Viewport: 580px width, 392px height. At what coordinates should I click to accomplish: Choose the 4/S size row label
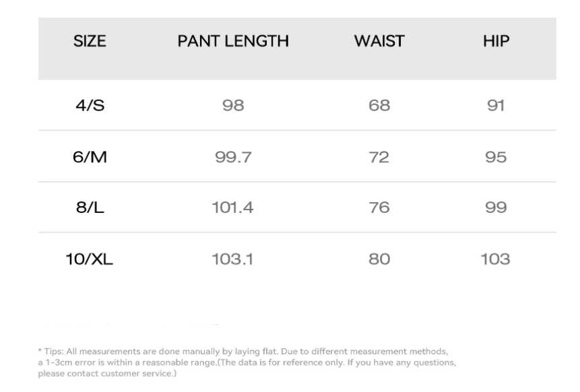point(90,105)
